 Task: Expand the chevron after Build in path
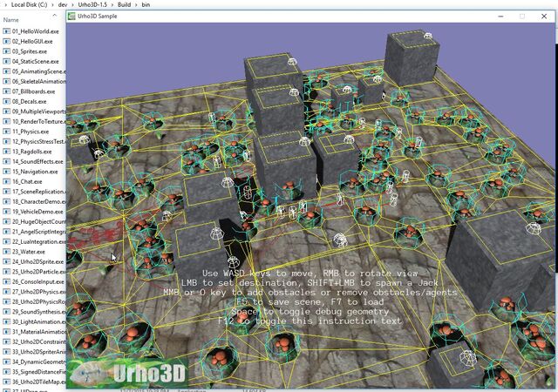point(136,4)
